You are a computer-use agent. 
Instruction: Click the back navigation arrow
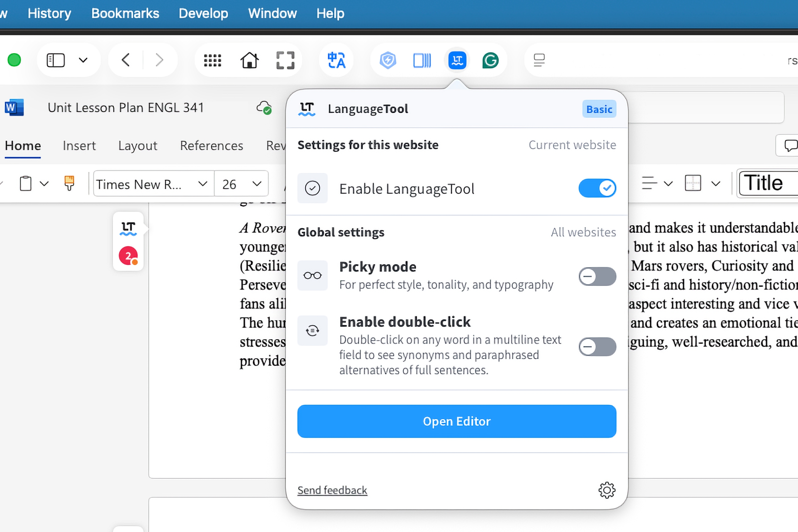125,60
